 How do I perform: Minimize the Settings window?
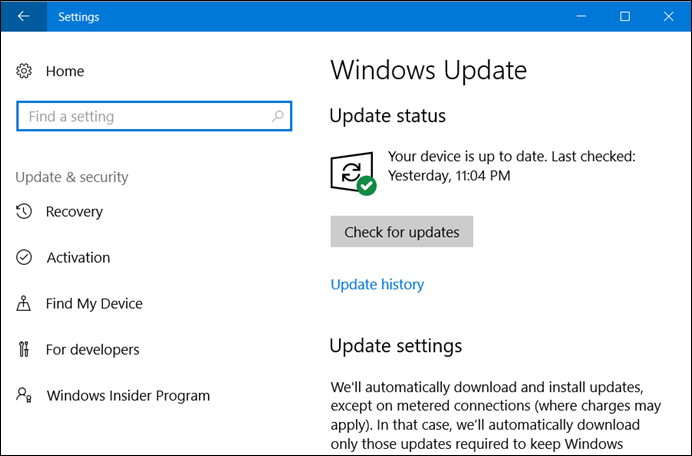(x=581, y=16)
